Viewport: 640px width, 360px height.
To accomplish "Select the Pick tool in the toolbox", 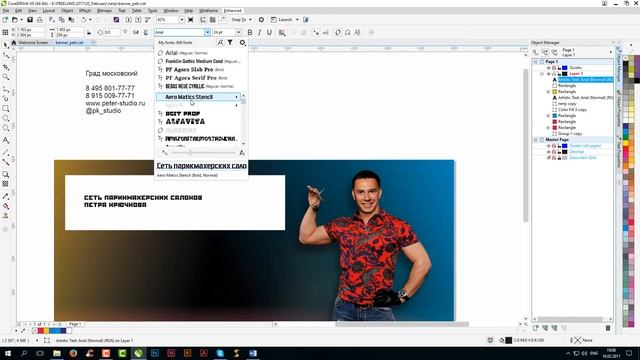I will 6,45.
